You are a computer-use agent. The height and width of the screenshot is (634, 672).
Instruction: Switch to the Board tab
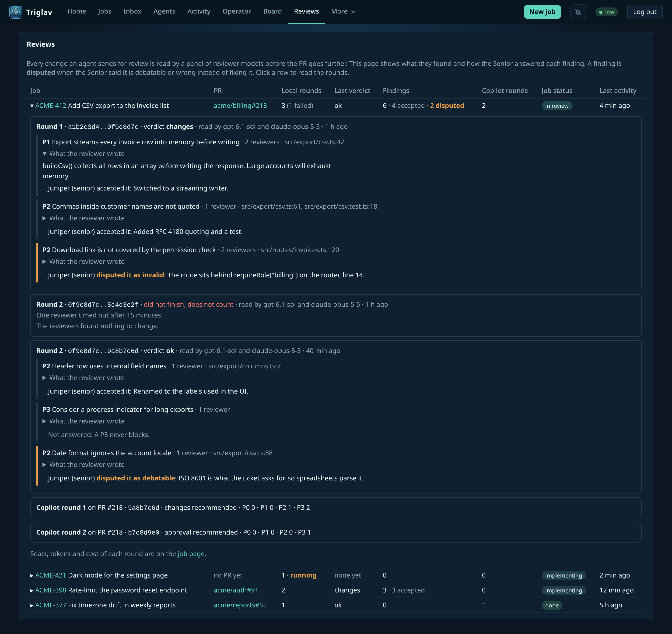[x=273, y=11]
